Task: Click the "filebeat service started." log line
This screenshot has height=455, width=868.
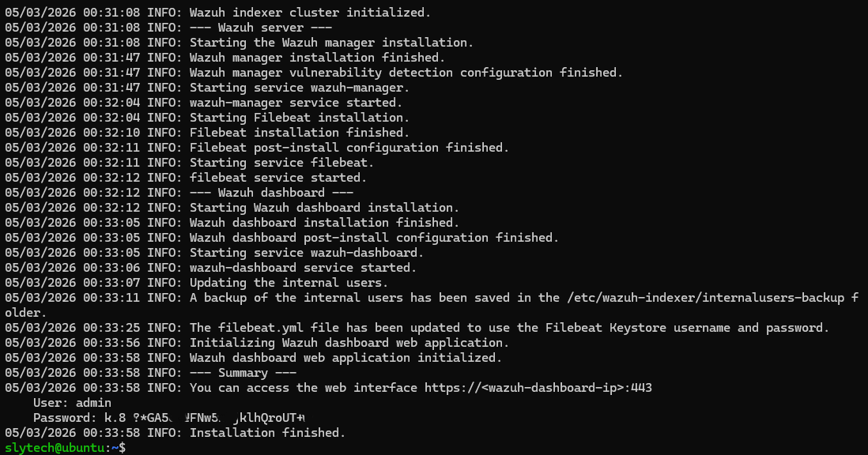Action: [278, 178]
